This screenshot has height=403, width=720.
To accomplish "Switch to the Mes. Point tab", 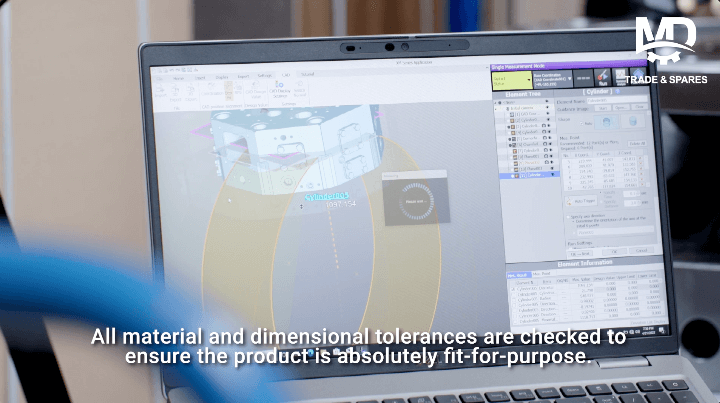I will pos(542,273).
